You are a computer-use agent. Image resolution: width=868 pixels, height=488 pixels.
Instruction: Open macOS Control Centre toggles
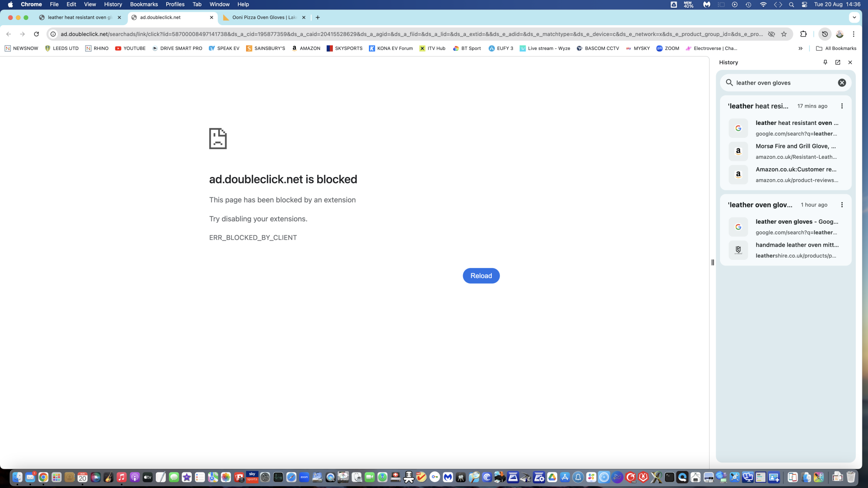804,4
